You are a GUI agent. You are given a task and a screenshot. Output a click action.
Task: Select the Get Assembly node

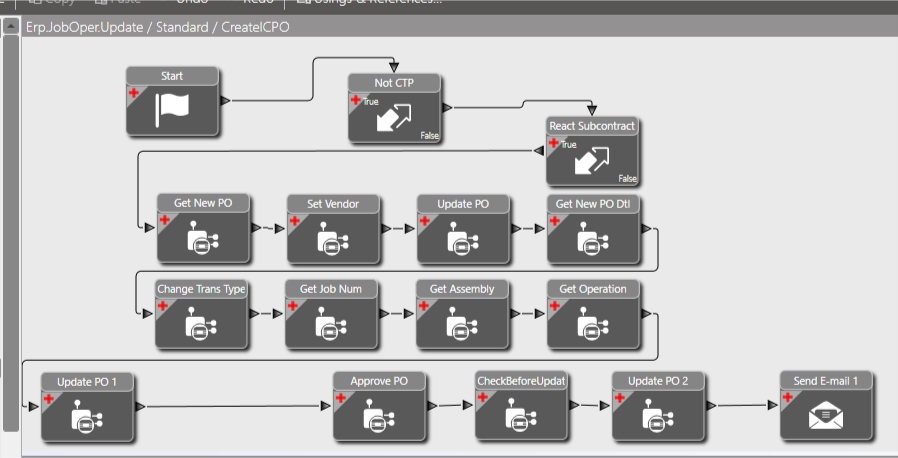[x=462, y=314]
